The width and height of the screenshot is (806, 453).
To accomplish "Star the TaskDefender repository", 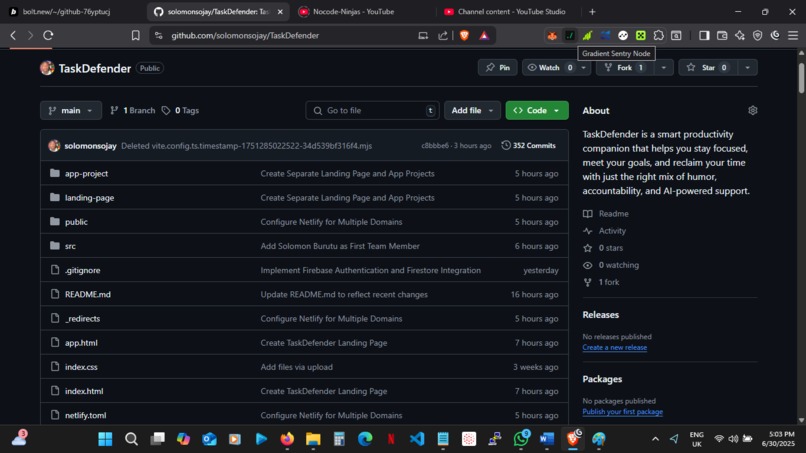I will click(x=708, y=67).
